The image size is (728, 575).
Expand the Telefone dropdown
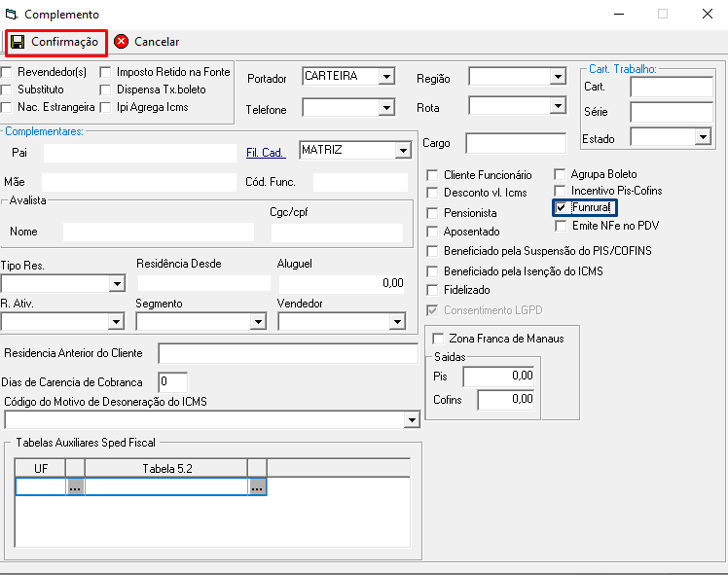pyautogui.click(x=386, y=108)
